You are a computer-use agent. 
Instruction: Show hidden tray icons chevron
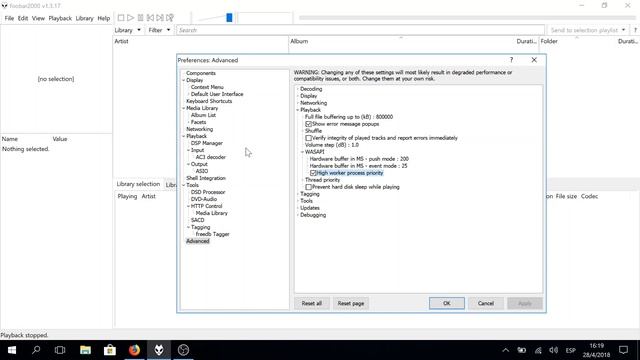click(x=506, y=350)
